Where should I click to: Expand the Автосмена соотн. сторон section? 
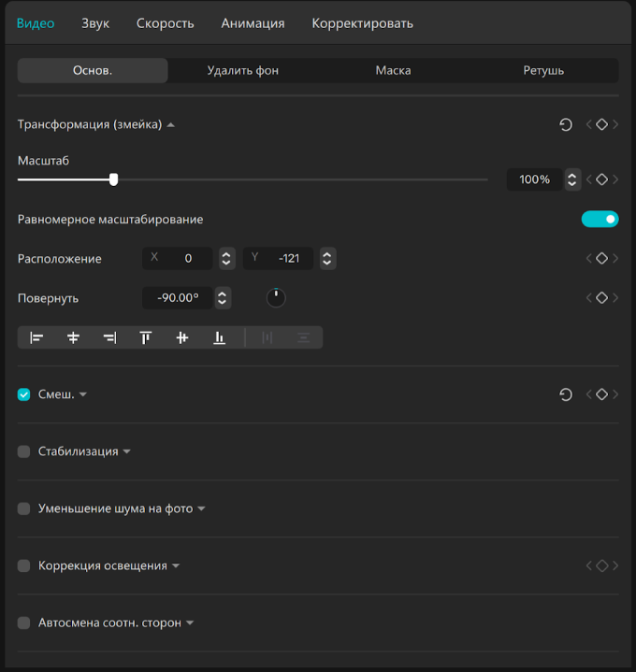pos(190,623)
